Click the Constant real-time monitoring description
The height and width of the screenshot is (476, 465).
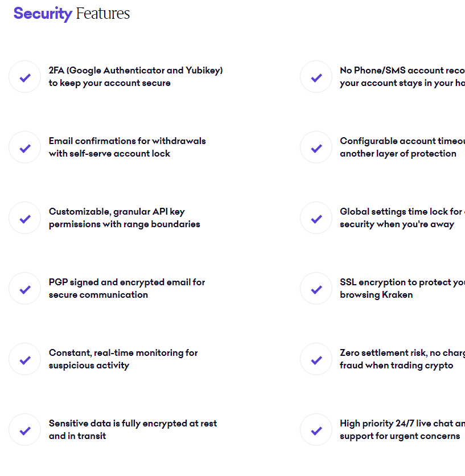click(124, 359)
